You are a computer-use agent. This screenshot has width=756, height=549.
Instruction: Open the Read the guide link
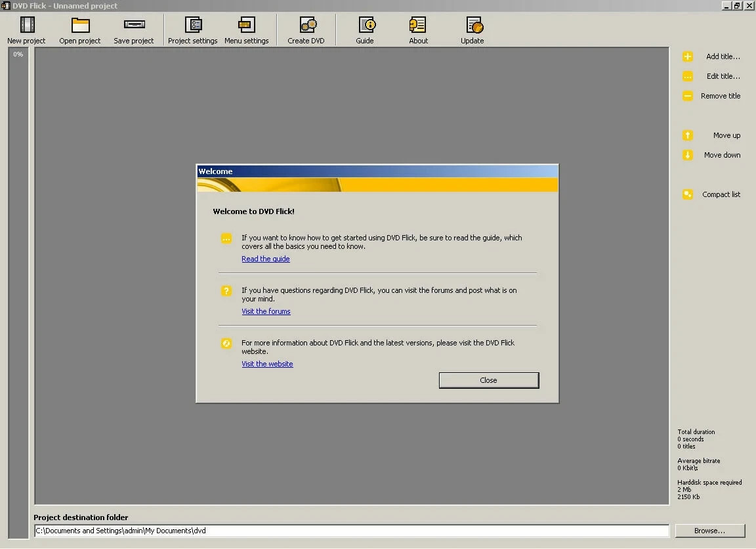tap(265, 259)
